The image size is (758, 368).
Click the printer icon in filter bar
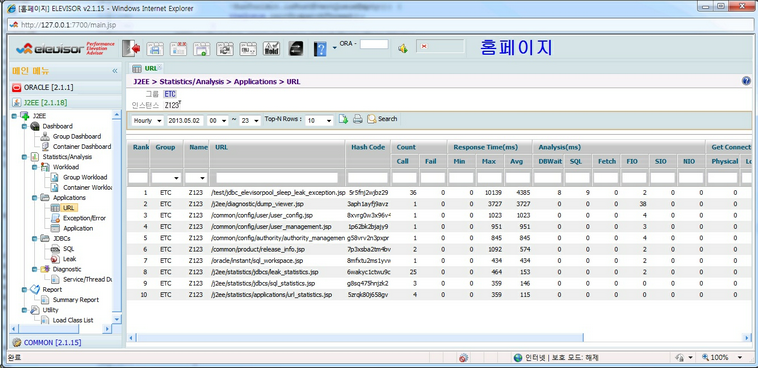[x=357, y=119]
